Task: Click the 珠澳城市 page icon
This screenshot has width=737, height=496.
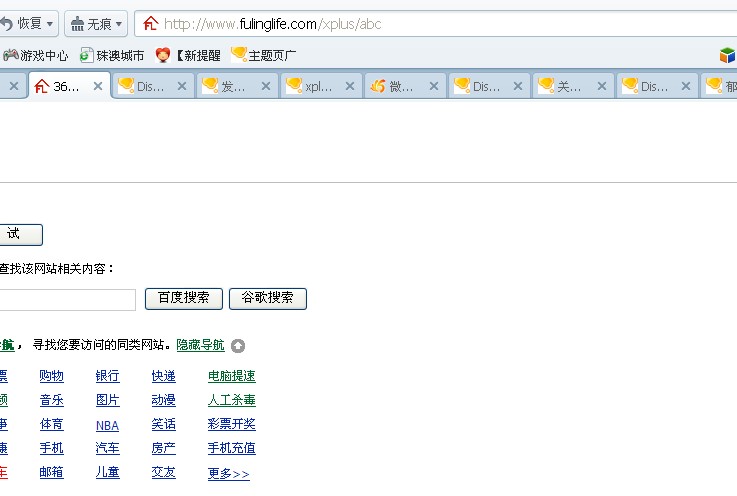Action: (x=86, y=55)
